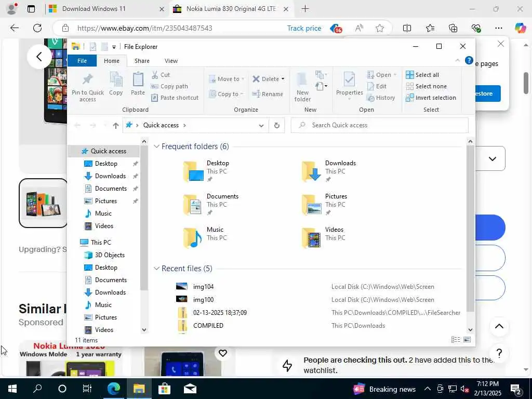Add page to favorites star in Edge

(380, 28)
